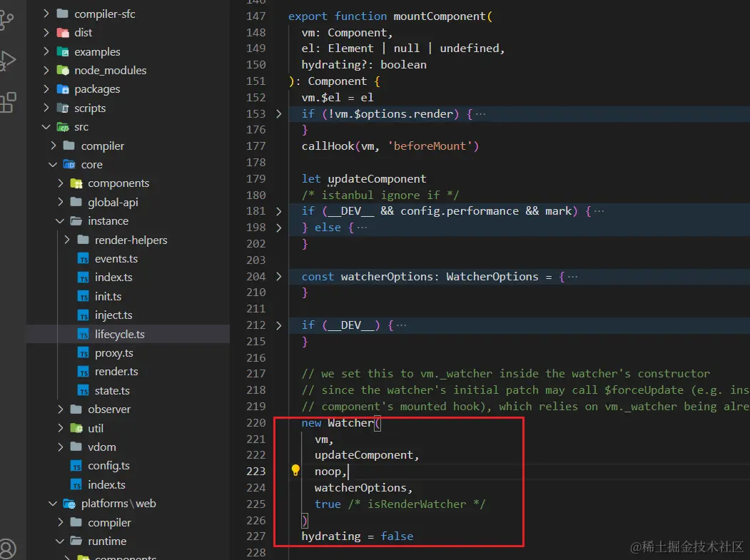This screenshot has height=560, width=750.
Task: Click the components folder icon under core
Action: click(x=76, y=183)
